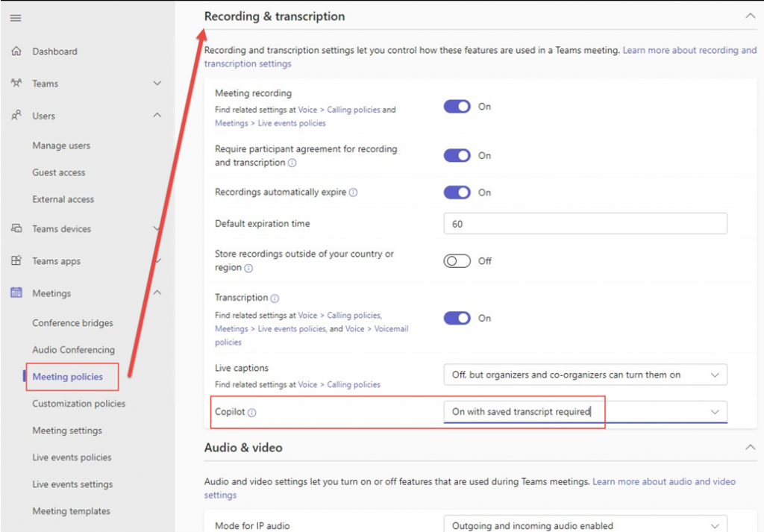Open Live events settings page

[72, 484]
